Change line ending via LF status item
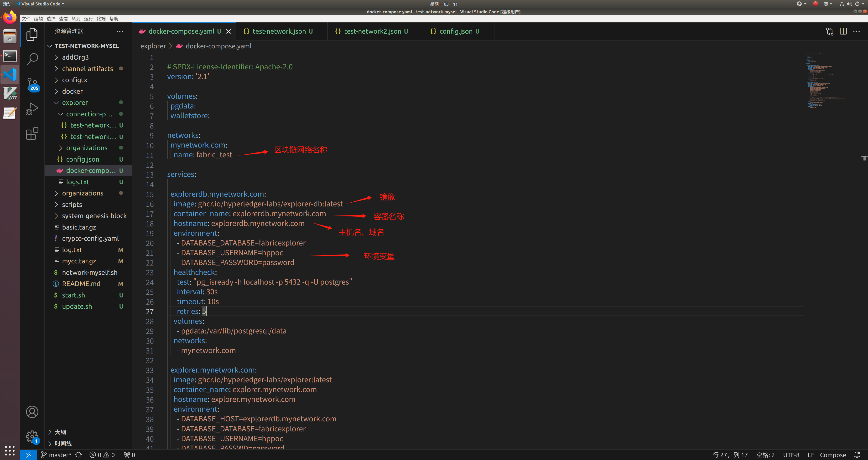The image size is (868, 460). [x=811, y=455]
